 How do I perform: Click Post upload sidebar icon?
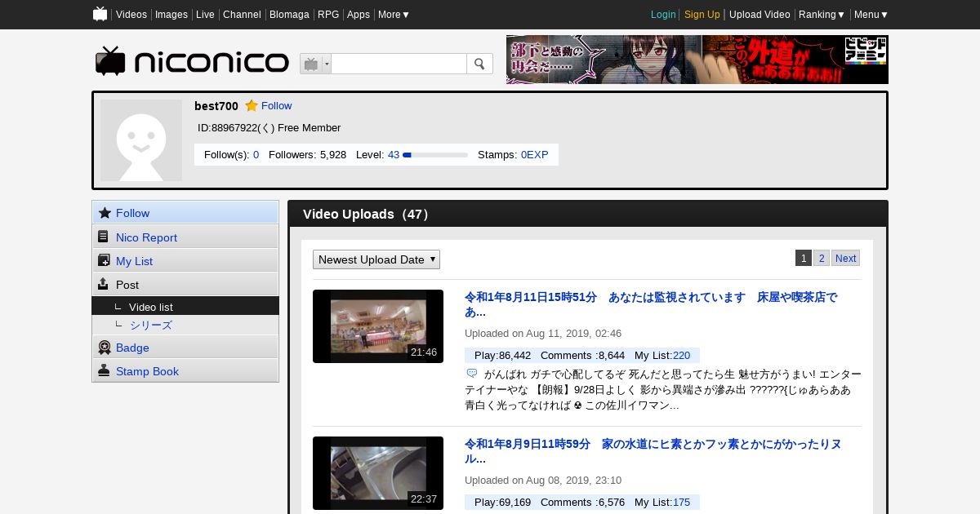(x=104, y=284)
